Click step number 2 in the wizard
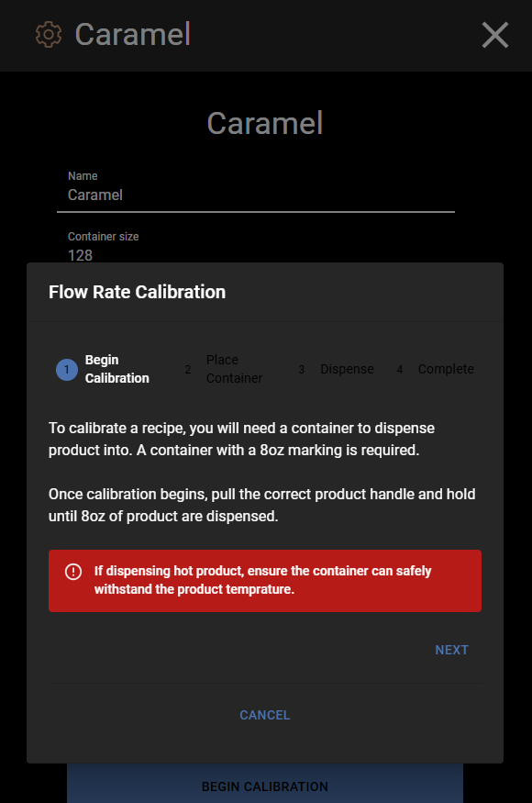The height and width of the screenshot is (803, 532). click(x=187, y=369)
